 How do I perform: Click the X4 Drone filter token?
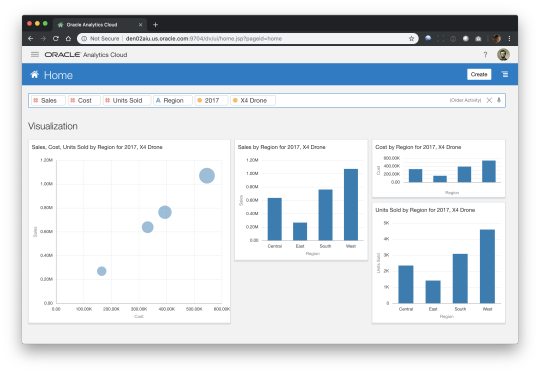(x=253, y=100)
